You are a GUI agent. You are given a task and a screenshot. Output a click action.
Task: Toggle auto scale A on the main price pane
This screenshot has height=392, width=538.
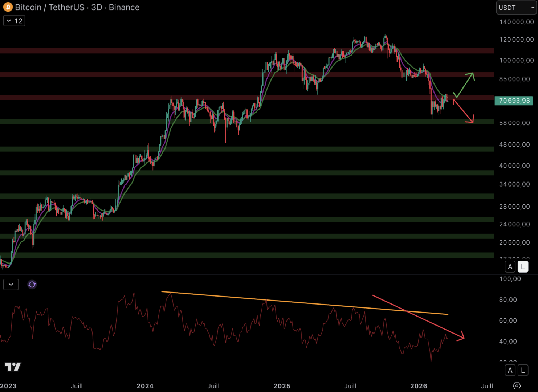pyautogui.click(x=510, y=267)
